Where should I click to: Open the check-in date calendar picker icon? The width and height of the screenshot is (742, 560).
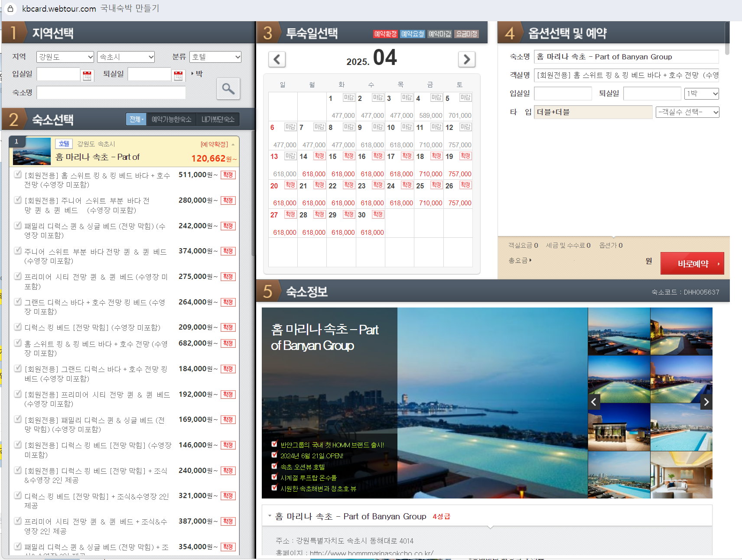tap(87, 75)
